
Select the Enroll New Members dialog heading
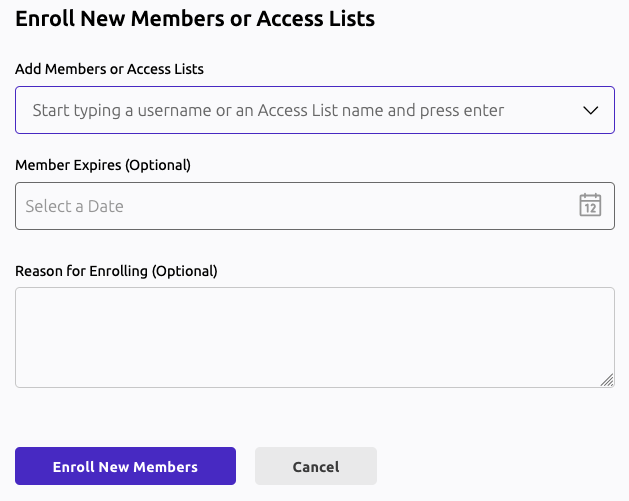click(195, 19)
